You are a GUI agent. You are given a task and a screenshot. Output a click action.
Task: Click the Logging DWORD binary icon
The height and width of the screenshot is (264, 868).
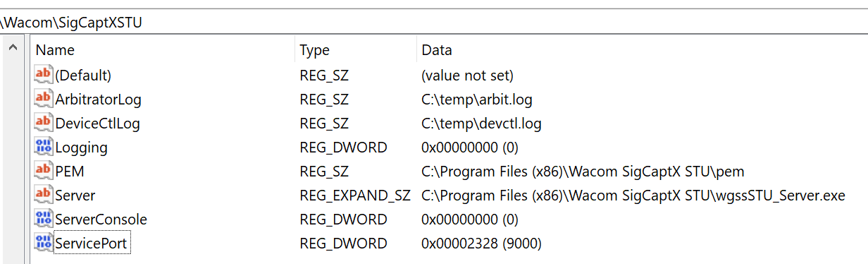point(44,146)
